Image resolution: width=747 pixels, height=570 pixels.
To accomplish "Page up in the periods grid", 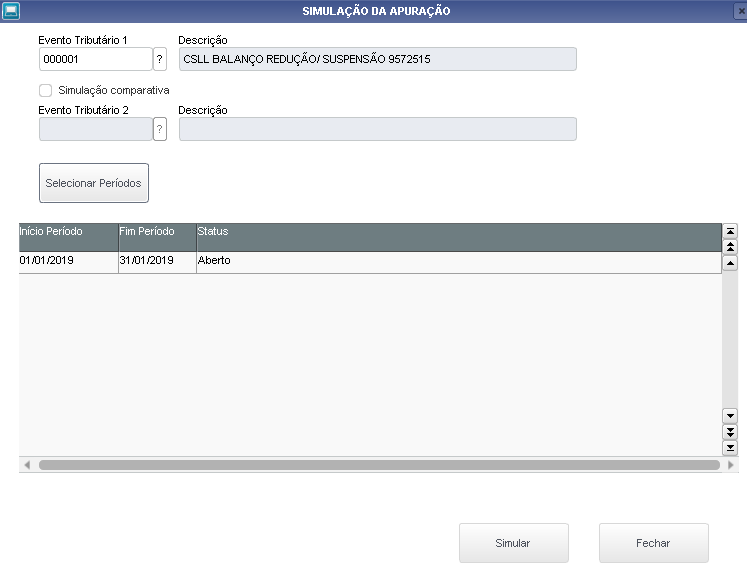I will click(730, 247).
